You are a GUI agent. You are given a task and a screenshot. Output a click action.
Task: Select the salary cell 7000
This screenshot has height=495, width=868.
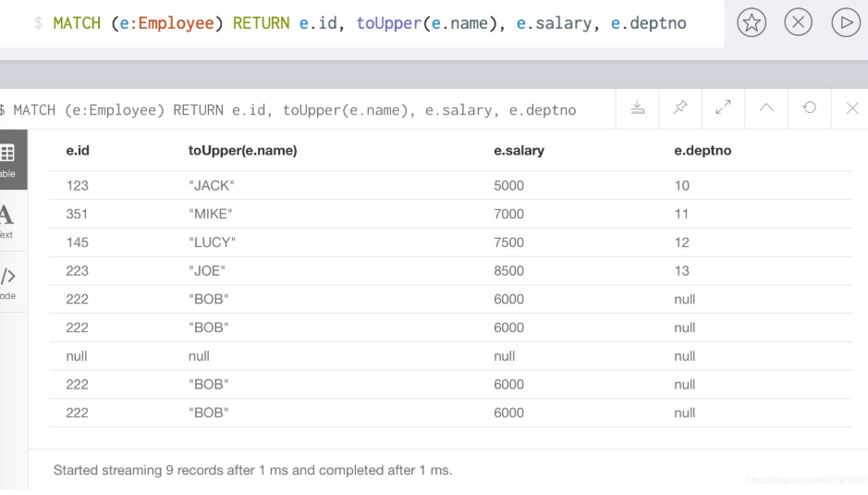point(508,214)
